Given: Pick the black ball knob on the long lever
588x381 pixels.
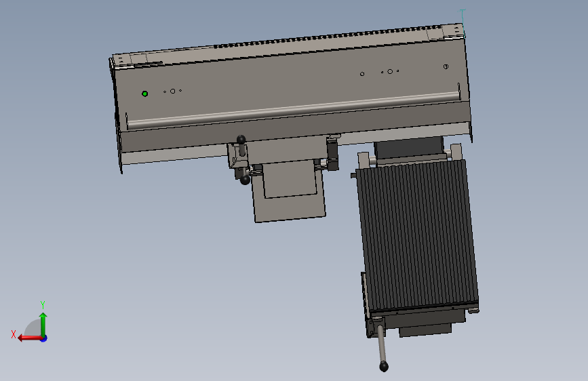Looking at the screenshot, I should pyautogui.click(x=384, y=366).
